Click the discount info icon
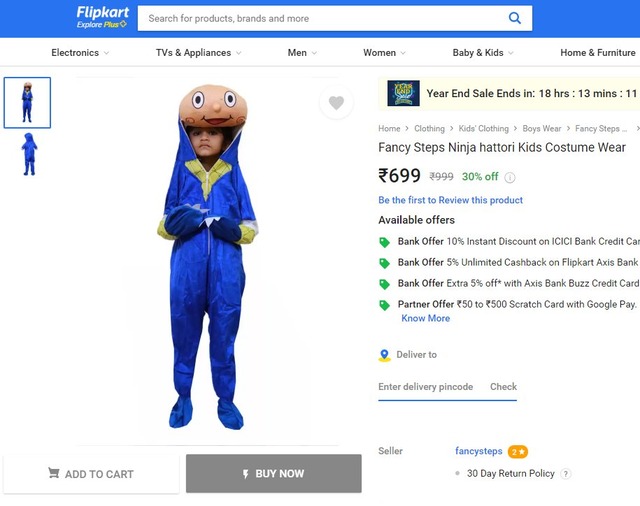The image size is (640, 506). [x=510, y=178]
